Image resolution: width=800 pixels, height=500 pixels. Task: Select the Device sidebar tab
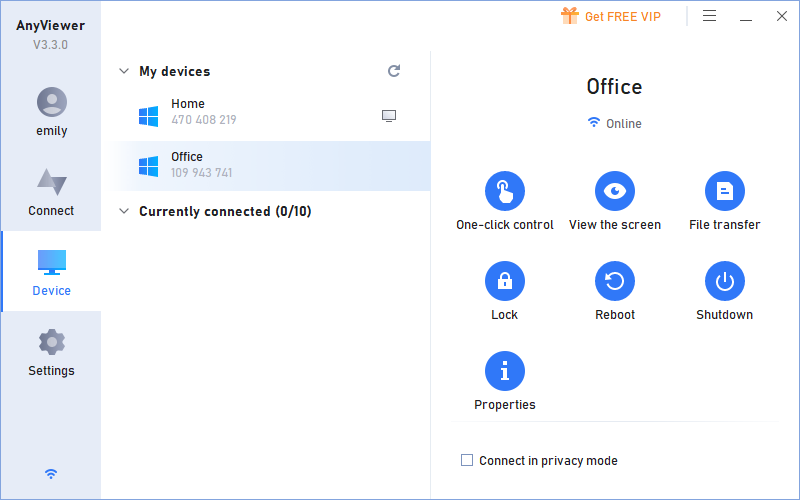pos(51,271)
